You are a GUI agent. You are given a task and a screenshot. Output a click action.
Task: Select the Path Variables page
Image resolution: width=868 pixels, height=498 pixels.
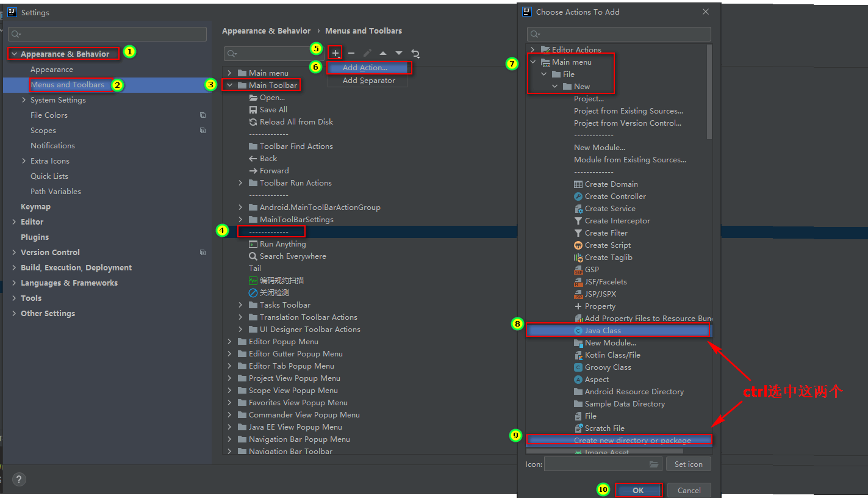click(56, 191)
